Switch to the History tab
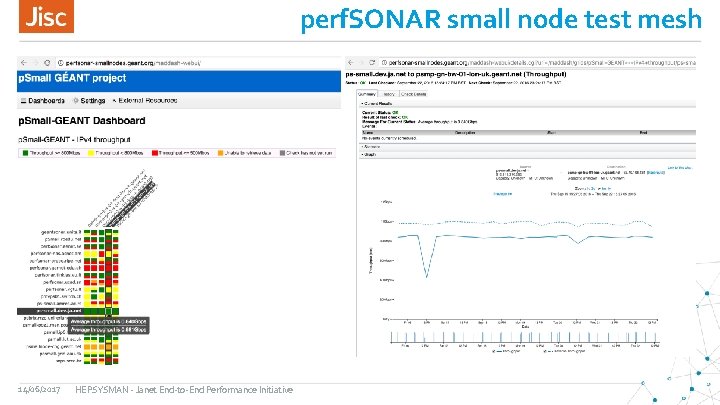The height and width of the screenshot is (405, 720). [389, 94]
